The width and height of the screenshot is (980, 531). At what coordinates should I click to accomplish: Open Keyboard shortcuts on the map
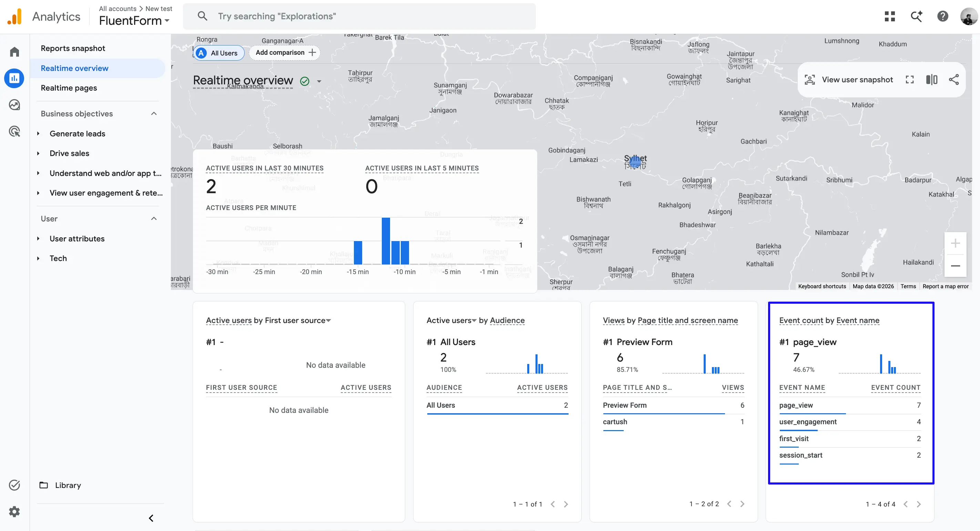[822, 286]
